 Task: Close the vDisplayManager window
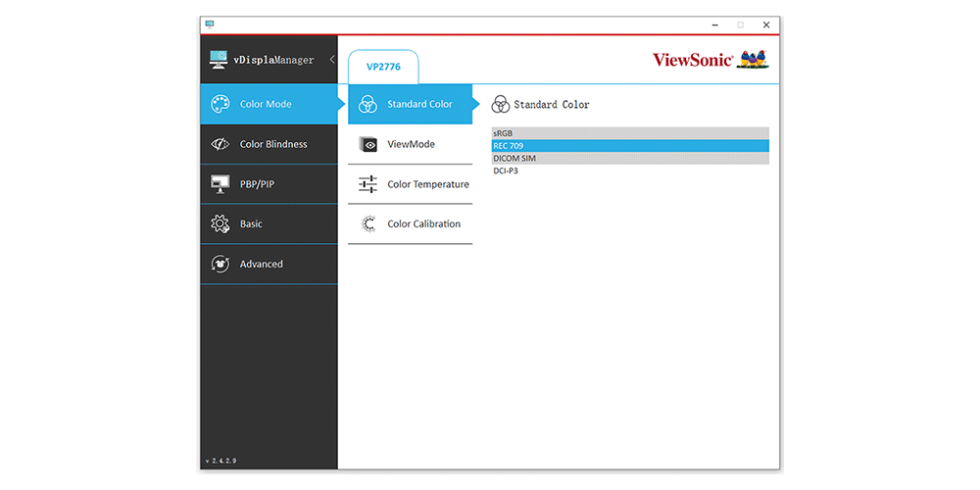tap(766, 25)
